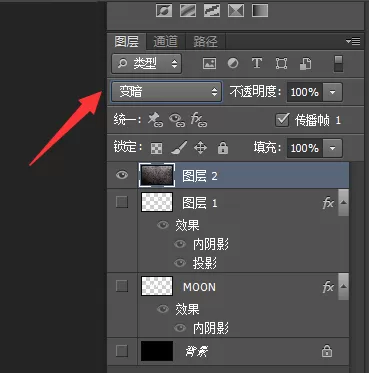Click 内阴影 label under 图层 1
Image resolution: width=369 pixels, height=373 pixels.
coord(211,245)
